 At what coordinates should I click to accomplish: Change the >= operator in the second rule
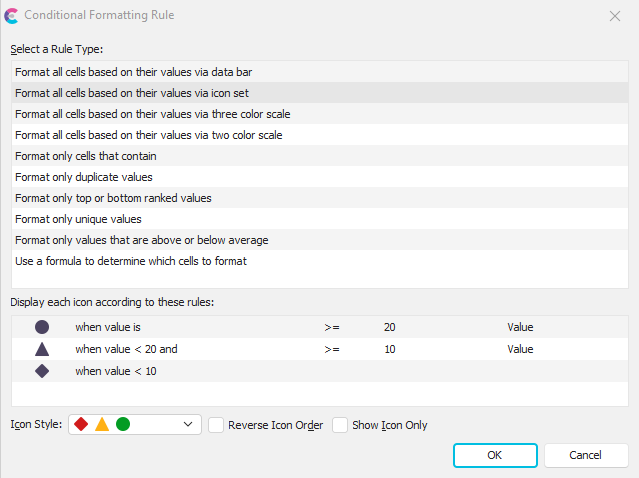332,349
